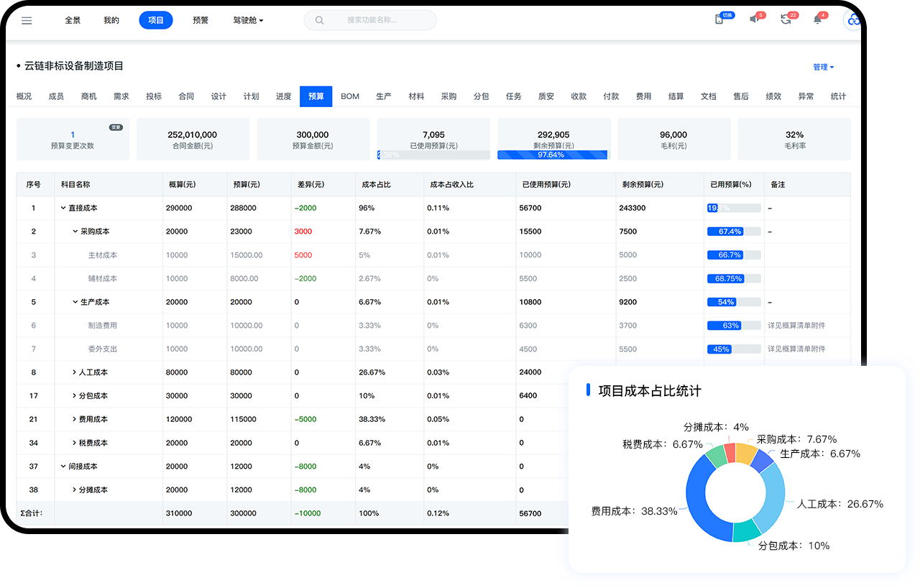Open the hamburger menu icon
The width and height of the screenshot is (920, 588).
click(27, 21)
